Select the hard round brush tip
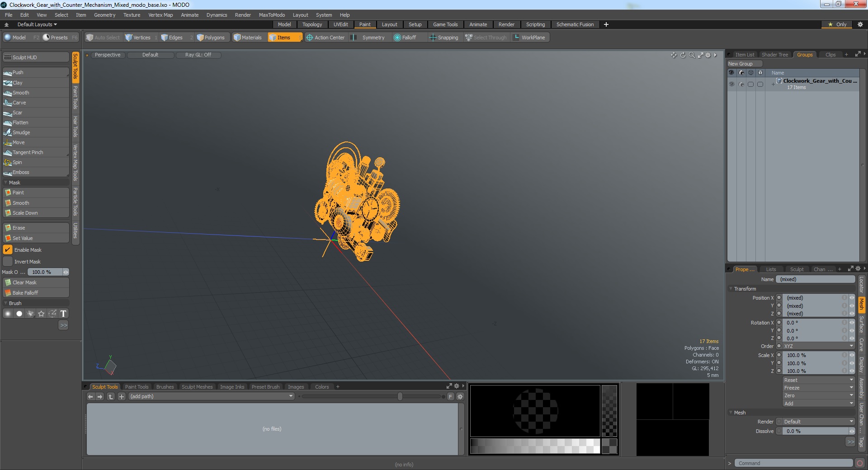Image resolution: width=868 pixels, height=470 pixels. [x=19, y=314]
